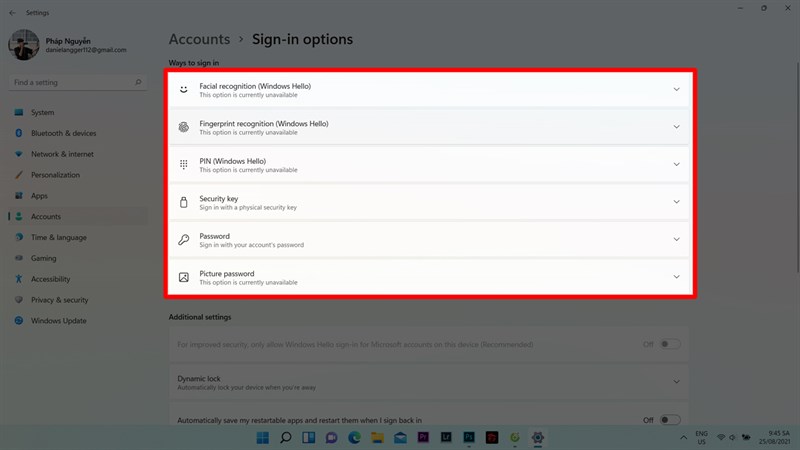Image resolution: width=800 pixels, height=450 pixels.
Task: Expand the Security key sign-in option
Action: [676, 202]
